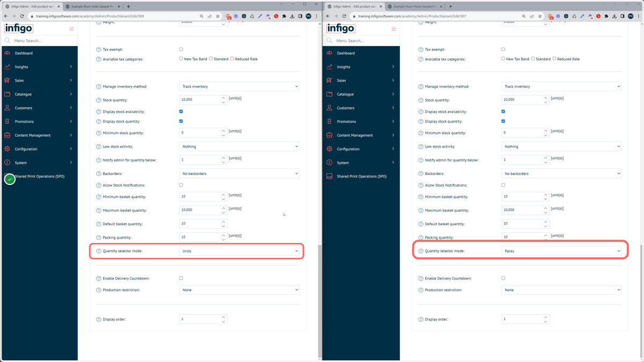Uncheck Display stock availability in left window
The width and height of the screenshot is (644, 362).
pyautogui.click(x=181, y=112)
